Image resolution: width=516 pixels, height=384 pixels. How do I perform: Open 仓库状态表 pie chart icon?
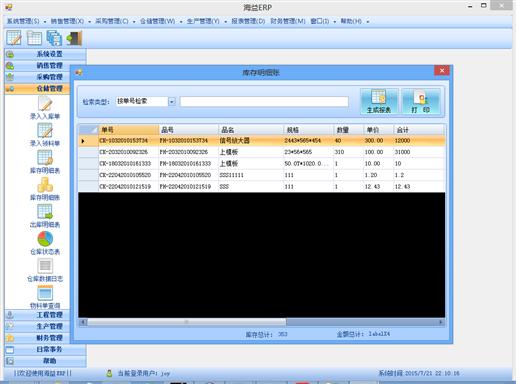click(x=45, y=243)
